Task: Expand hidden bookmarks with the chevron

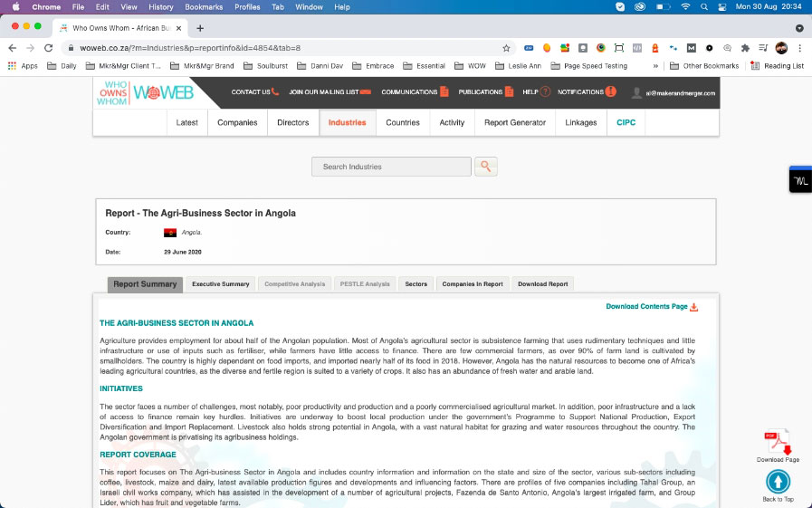Action: [655, 66]
